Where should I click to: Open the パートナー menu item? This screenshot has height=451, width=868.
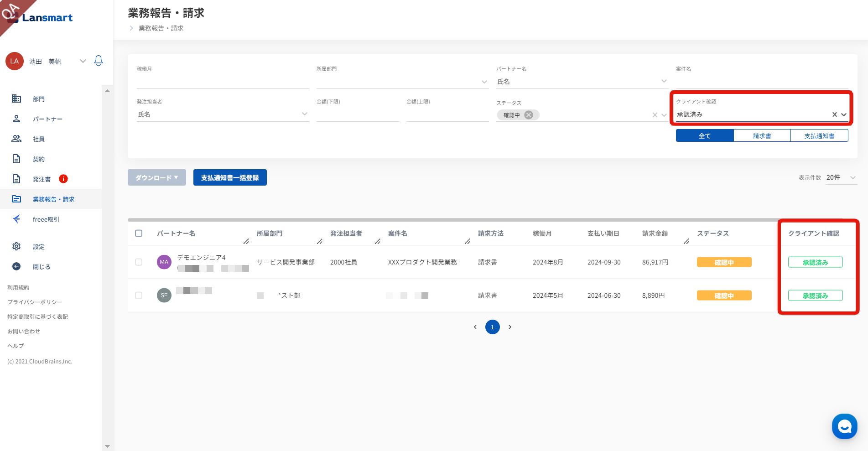click(47, 119)
